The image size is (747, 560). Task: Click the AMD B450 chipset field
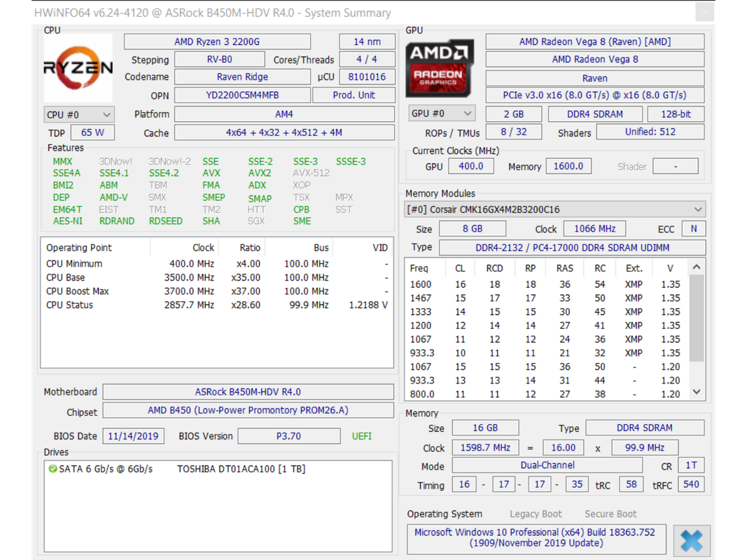click(249, 410)
